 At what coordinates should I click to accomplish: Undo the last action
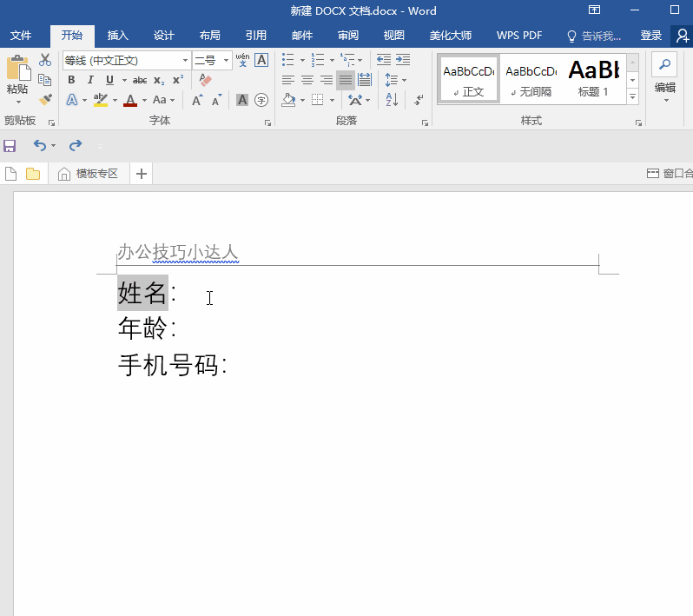click(x=40, y=145)
